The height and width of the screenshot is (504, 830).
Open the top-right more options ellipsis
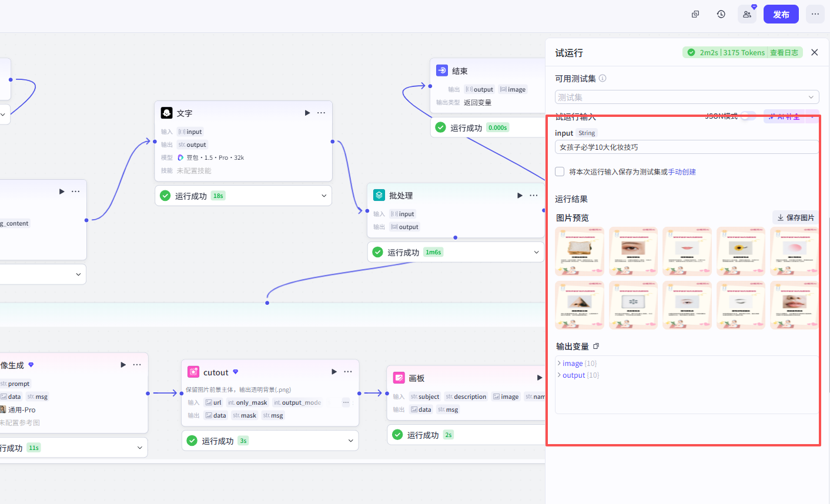[x=815, y=14]
